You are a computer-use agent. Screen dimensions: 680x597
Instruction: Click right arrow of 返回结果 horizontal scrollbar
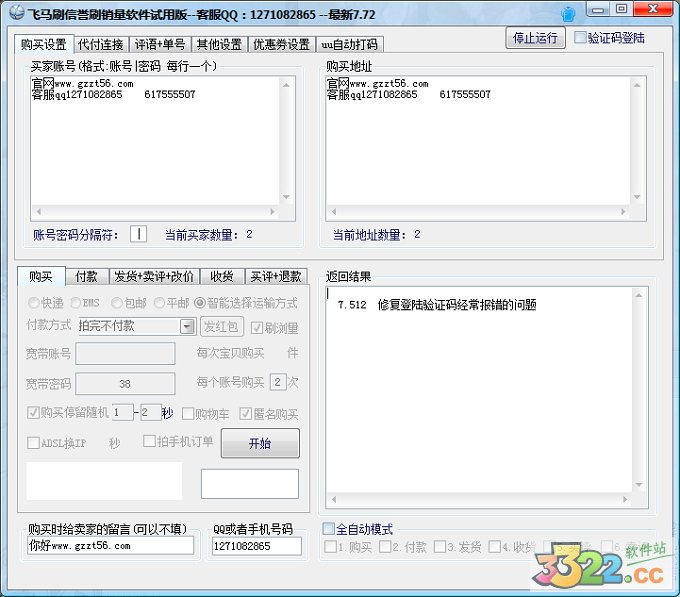(625, 499)
